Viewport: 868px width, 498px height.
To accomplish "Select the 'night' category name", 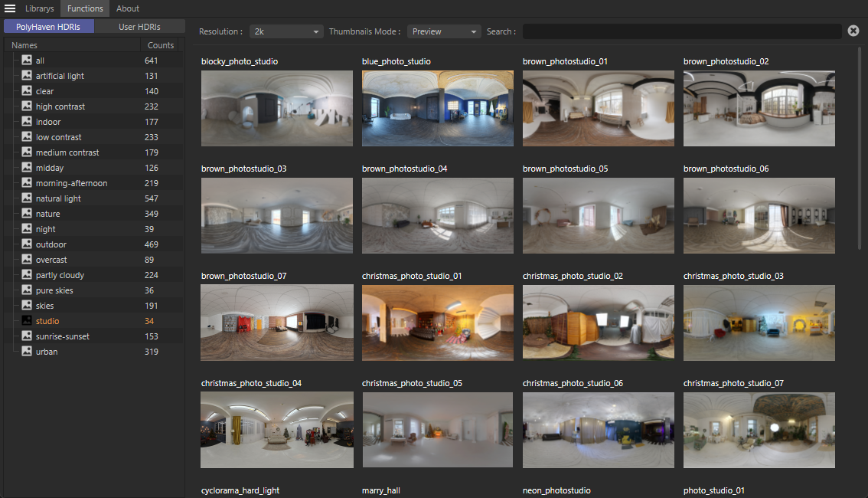I will [x=45, y=229].
